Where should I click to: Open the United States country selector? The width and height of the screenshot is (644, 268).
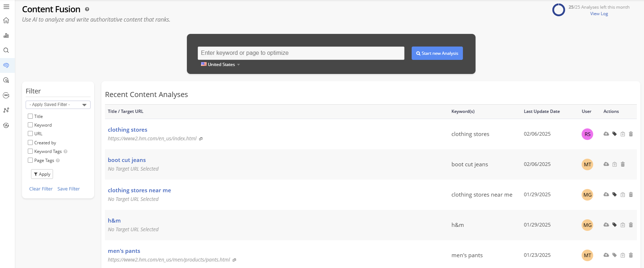tap(220, 65)
